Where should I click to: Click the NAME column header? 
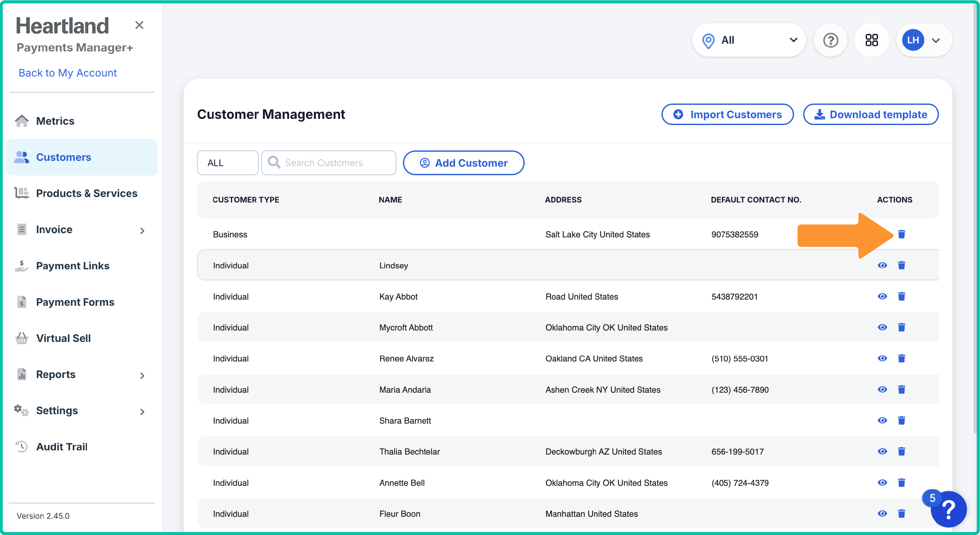(390, 200)
